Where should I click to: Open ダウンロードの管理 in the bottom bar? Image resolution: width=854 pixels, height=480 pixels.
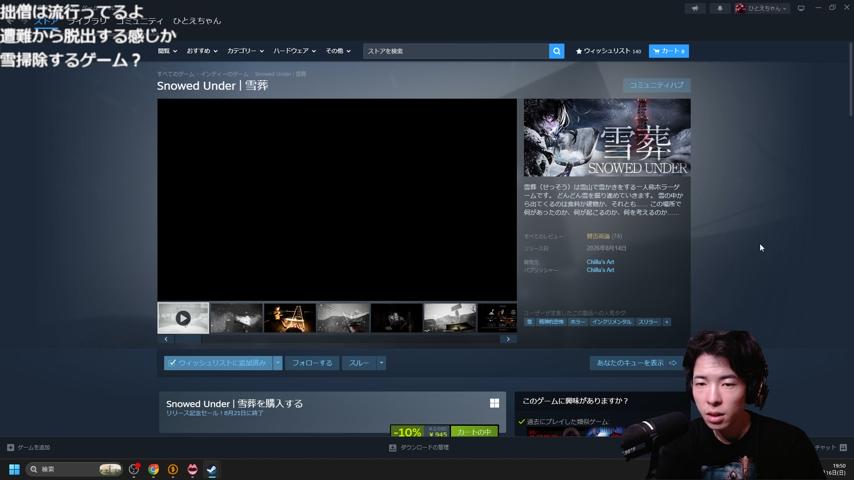click(419, 447)
